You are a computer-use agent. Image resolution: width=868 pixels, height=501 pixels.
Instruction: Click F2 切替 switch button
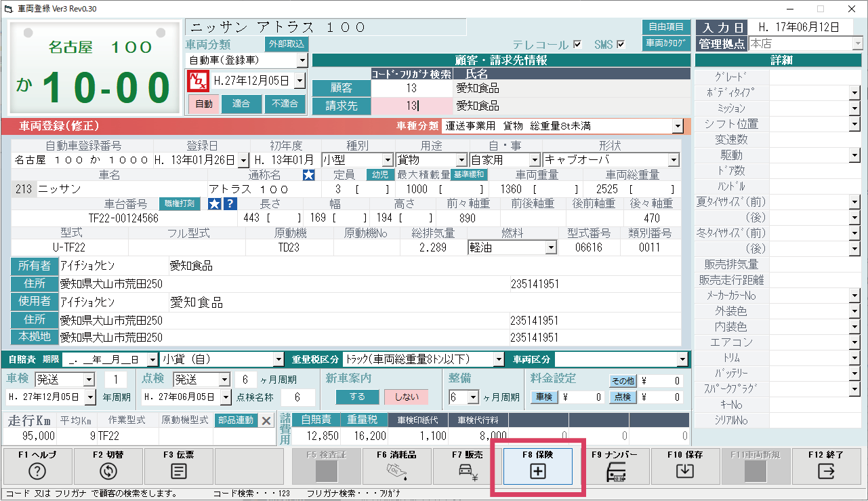108,466
